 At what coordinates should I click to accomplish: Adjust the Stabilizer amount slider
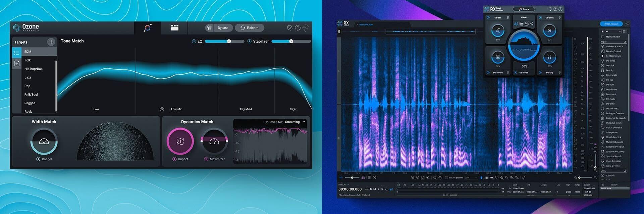tap(291, 41)
